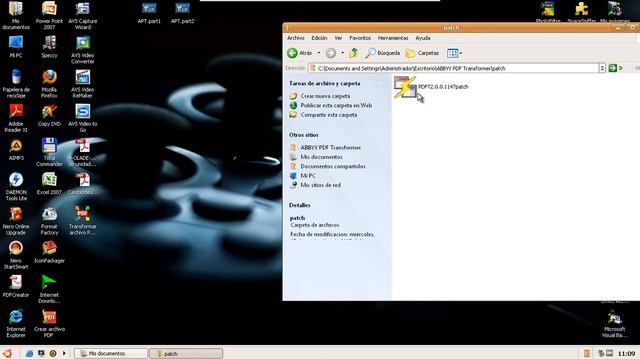Image resolution: width=640 pixels, height=360 pixels.
Task: Open the Views mode dropdown
Action: 454,53
